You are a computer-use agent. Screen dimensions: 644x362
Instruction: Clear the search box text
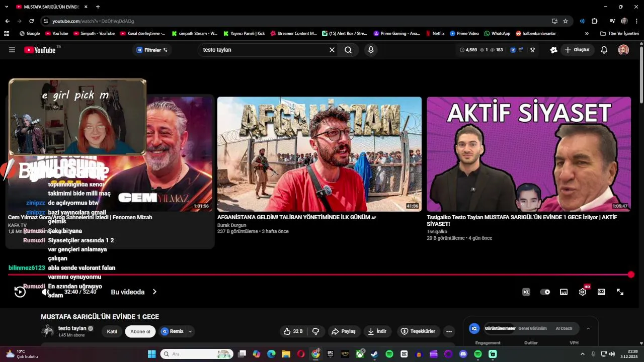pos(332,50)
